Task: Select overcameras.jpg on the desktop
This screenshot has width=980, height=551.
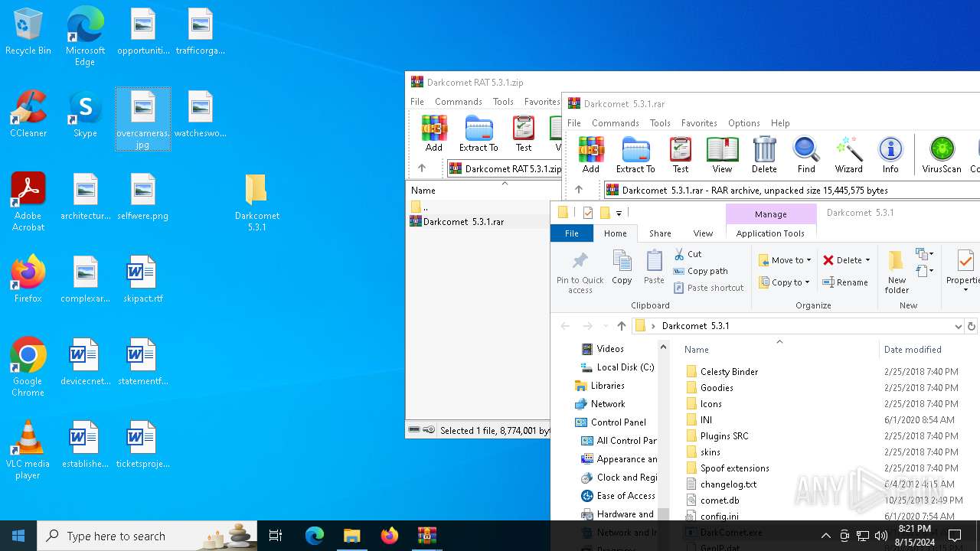Action: pyautogui.click(x=143, y=119)
